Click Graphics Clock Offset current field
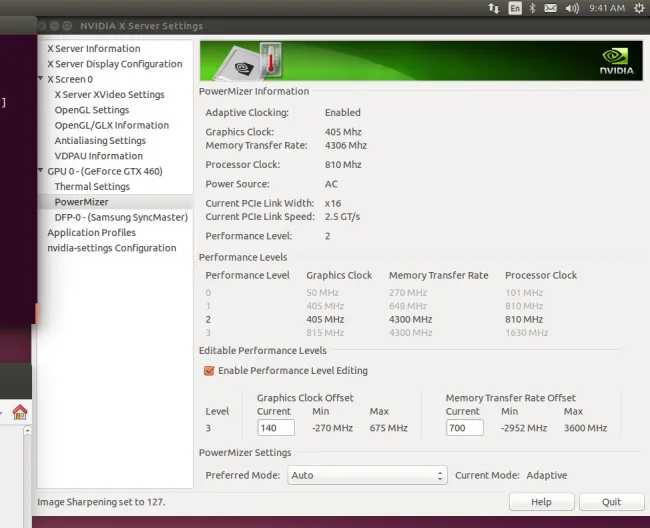Image resolution: width=650 pixels, height=528 pixels. tap(276, 428)
